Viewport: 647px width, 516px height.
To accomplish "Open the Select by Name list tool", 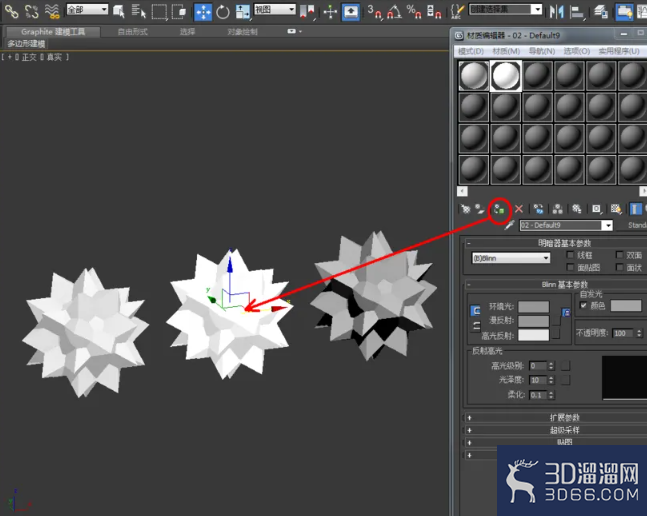I will (139, 12).
